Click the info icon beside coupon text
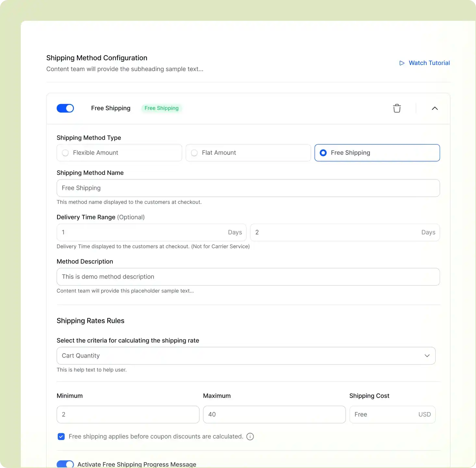476x468 pixels. [x=250, y=436]
